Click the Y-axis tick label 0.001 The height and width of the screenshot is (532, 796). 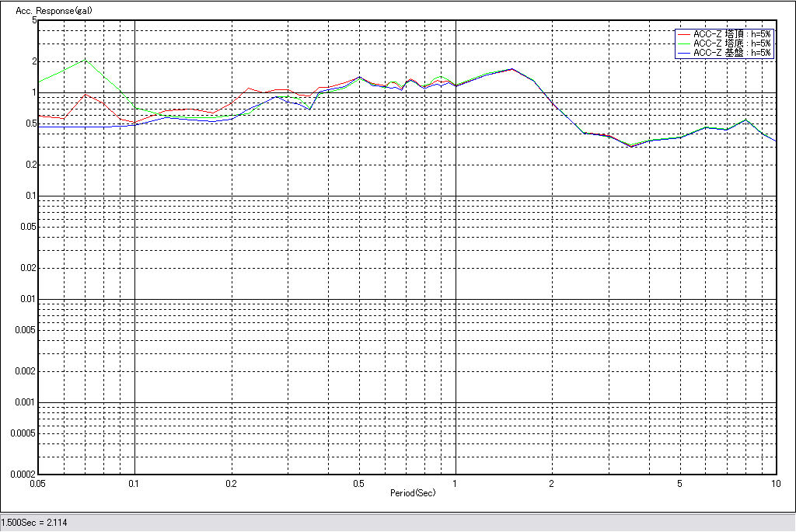point(27,402)
